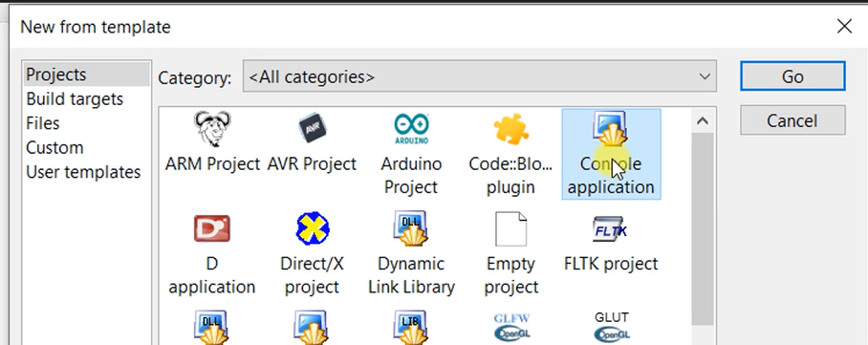The height and width of the screenshot is (345, 868).
Task: Pick the Code::Blocks plugin puzzle icon
Action: pos(510,130)
